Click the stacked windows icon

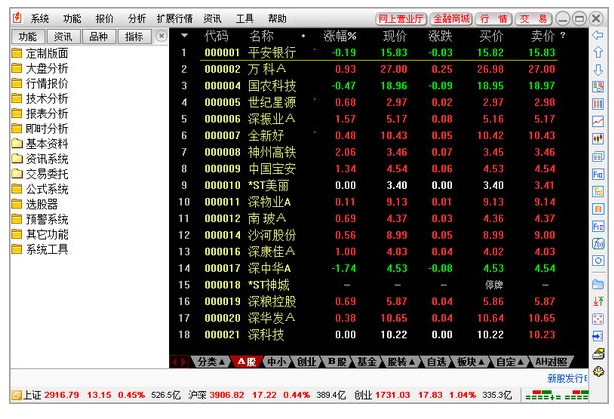pyautogui.click(x=598, y=157)
